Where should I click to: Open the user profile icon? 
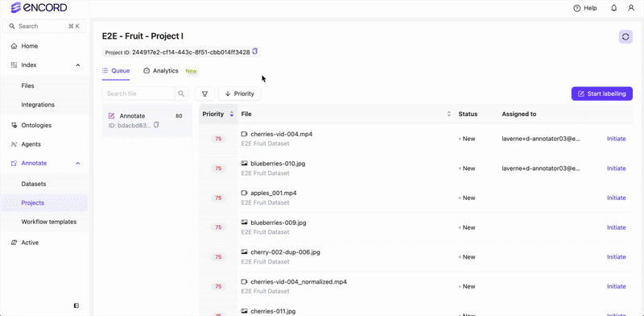pyautogui.click(x=631, y=8)
